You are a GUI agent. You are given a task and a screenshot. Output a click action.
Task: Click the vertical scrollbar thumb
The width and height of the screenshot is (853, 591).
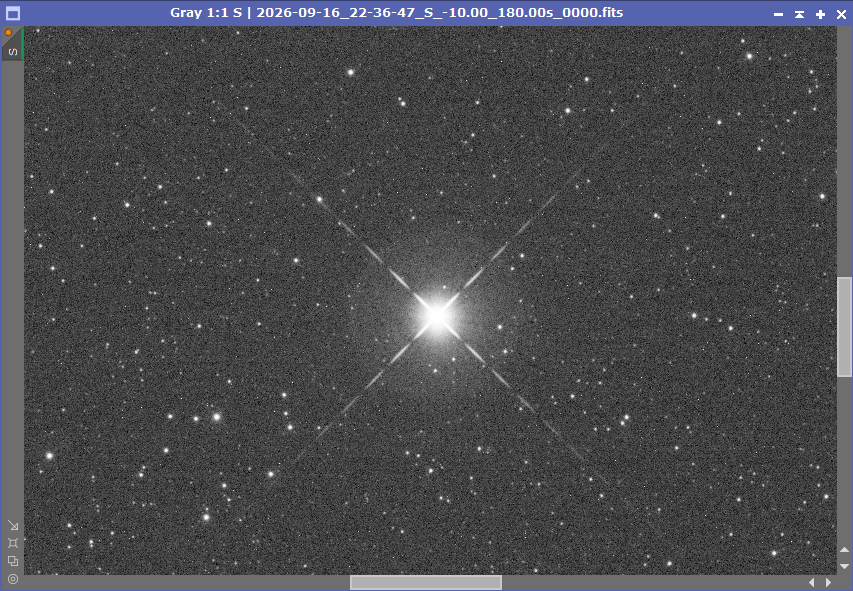coord(844,327)
